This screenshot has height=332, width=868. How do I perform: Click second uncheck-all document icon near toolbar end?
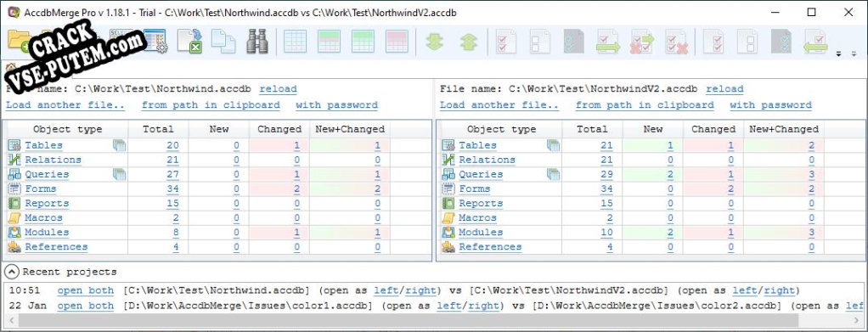click(x=747, y=42)
